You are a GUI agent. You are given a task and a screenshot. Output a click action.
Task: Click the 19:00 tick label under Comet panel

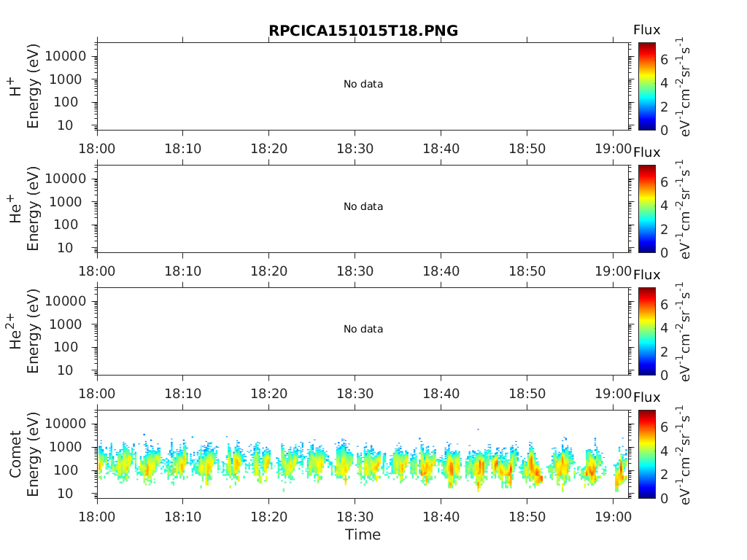(x=613, y=517)
